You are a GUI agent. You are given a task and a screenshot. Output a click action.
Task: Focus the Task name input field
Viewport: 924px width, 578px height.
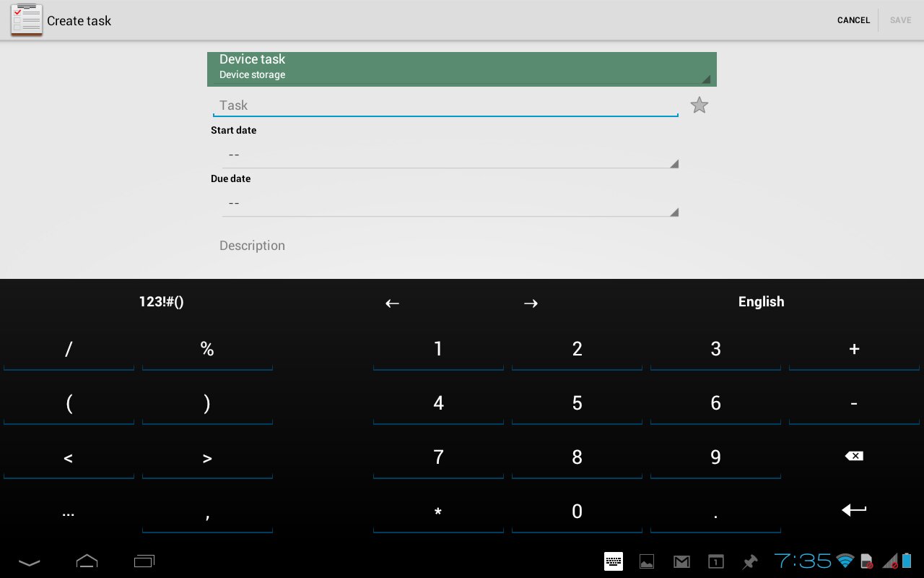point(445,105)
